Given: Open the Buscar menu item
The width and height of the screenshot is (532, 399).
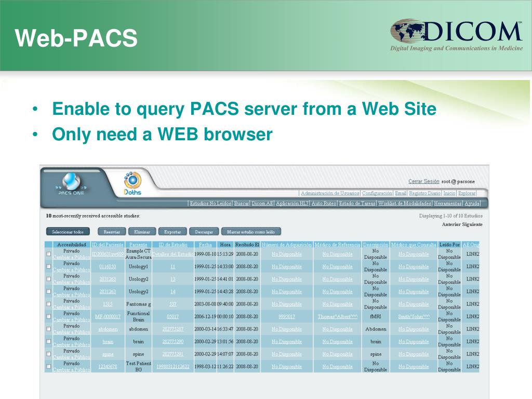Looking at the screenshot, I should [x=241, y=203].
